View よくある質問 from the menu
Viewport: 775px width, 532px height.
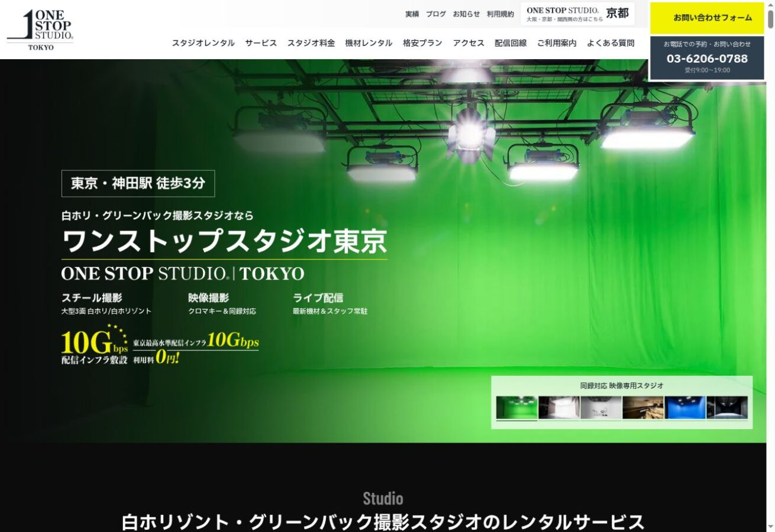pyautogui.click(x=611, y=43)
